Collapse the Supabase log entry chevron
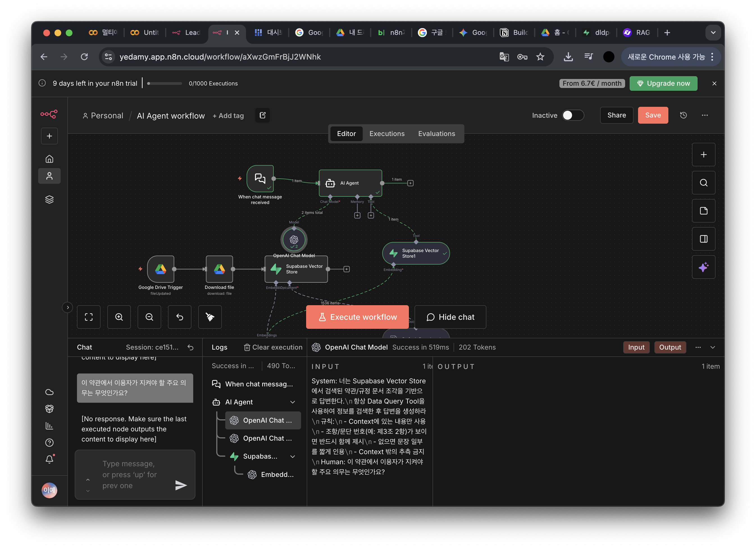The width and height of the screenshot is (756, 548). [293, 457]
